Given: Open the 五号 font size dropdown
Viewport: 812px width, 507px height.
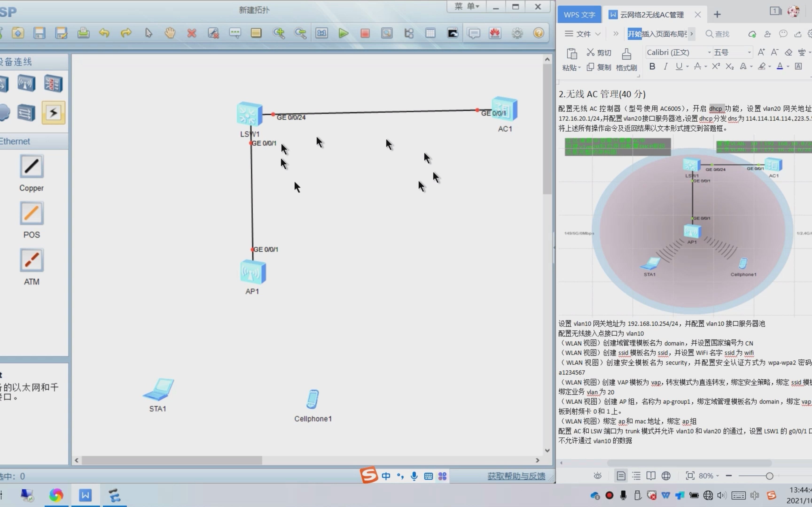Looking at the screenshot, I should click(749, 53).
